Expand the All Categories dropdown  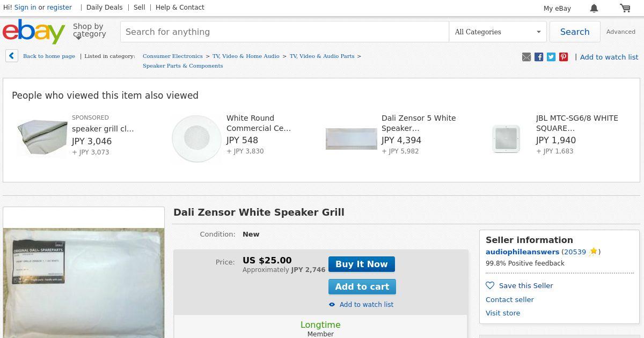coord(497,32)
